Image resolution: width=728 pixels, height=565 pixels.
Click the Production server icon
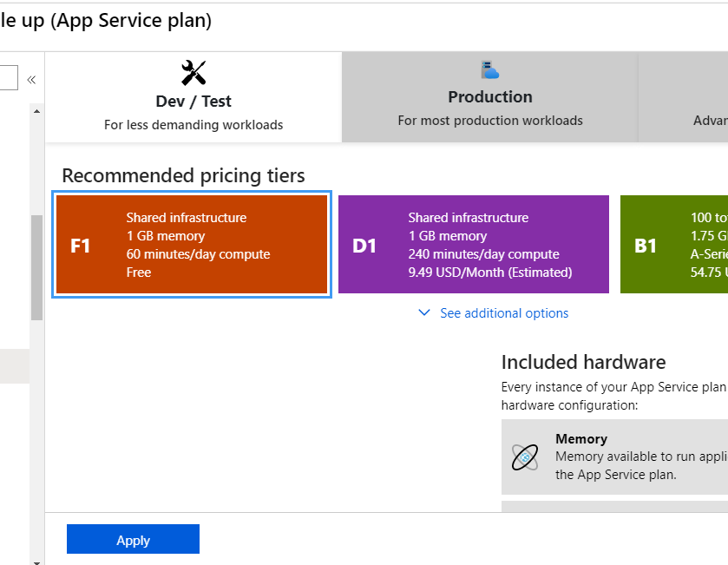pyautogui.click(x=490, y=69)
